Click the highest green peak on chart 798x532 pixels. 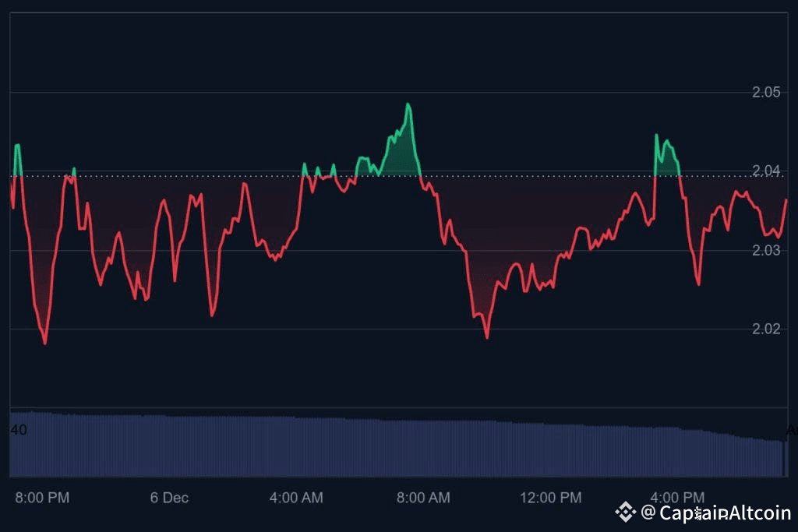pyautogui.click(x=408, y=105)
